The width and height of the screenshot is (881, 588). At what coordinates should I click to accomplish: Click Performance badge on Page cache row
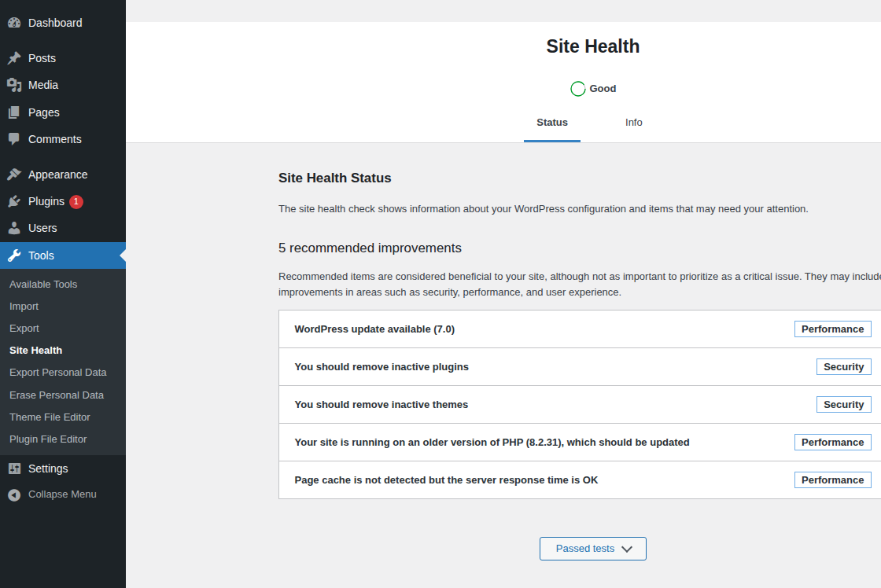[833, 480]
